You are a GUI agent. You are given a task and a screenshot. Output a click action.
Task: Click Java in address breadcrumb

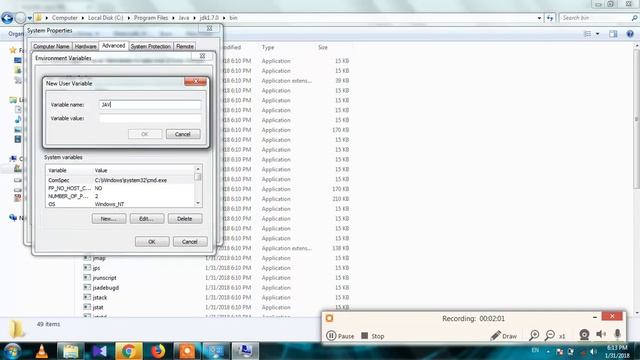[x=184, y=18]
